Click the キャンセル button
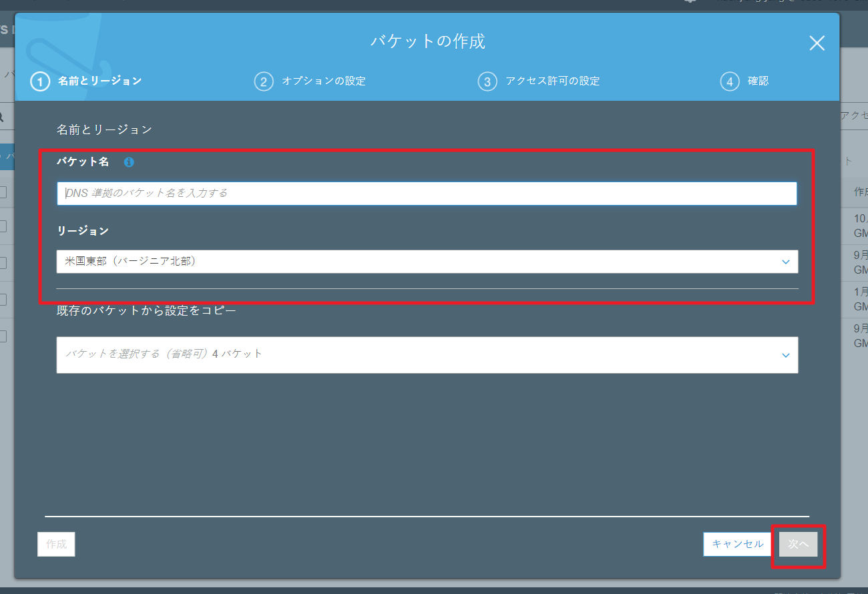The height and width of the screenshot is (594, 868). point(737,544)
